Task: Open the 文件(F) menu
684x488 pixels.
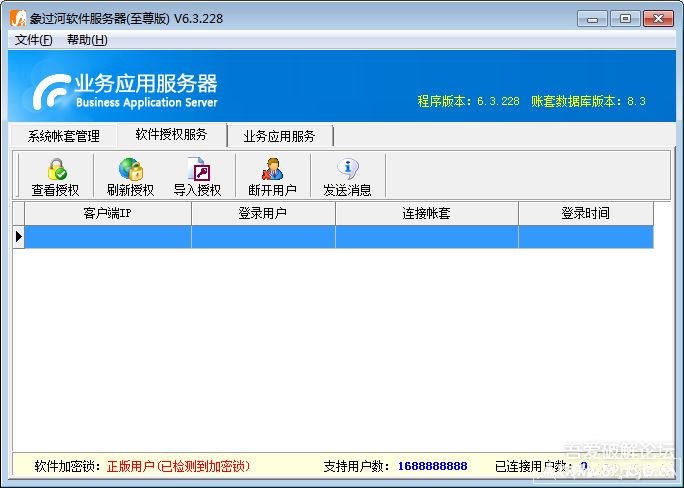Action: click(34, 40)
